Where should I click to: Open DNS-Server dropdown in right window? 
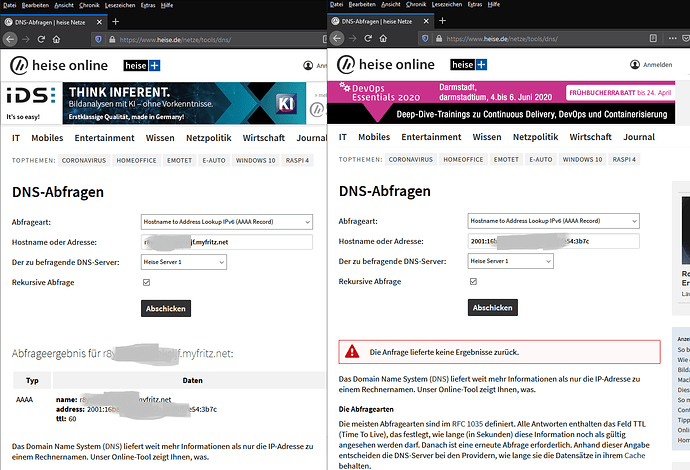pyautogui.click(x=510, y=261)
